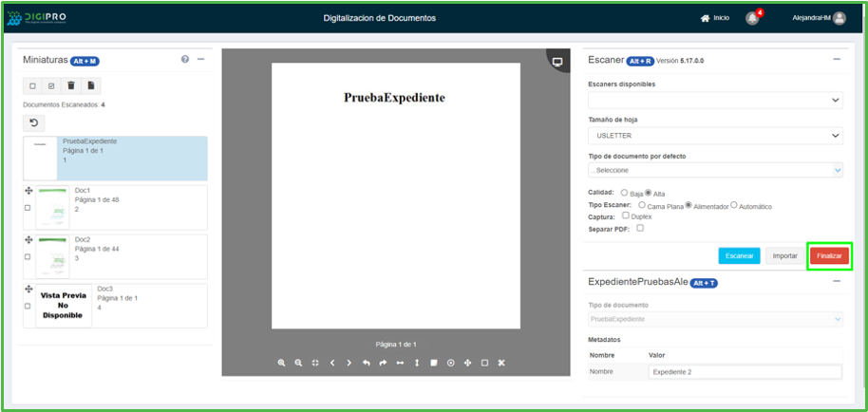Click the blue Escanear button
Viewport: 868px width, 412px height.
click(x=739, y=256)
